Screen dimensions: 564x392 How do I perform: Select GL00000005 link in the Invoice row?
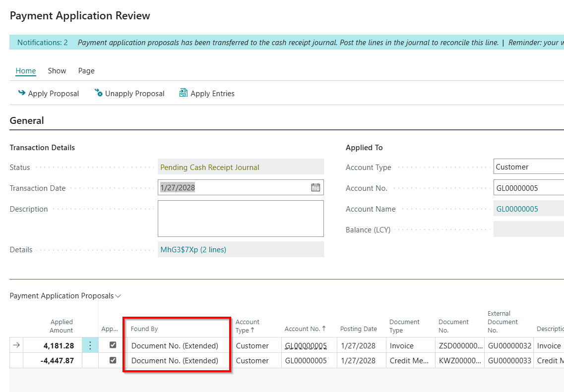click(x=305, y=345)
